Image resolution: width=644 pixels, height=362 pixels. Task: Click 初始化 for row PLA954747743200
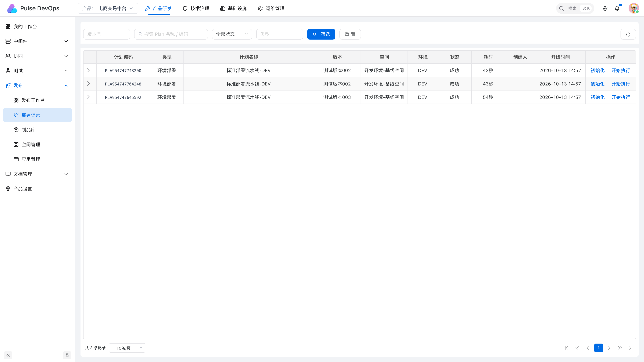click(x=598, y=70)
